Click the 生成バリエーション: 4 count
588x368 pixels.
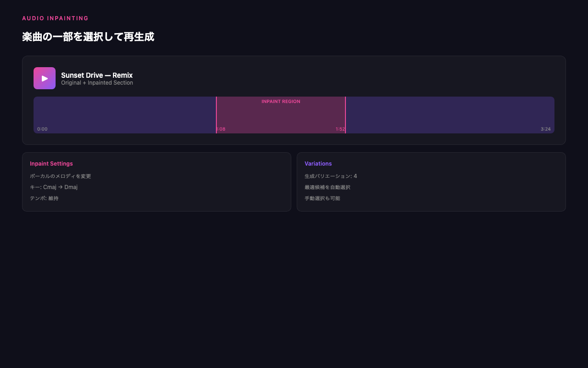[x=331, y=176]
